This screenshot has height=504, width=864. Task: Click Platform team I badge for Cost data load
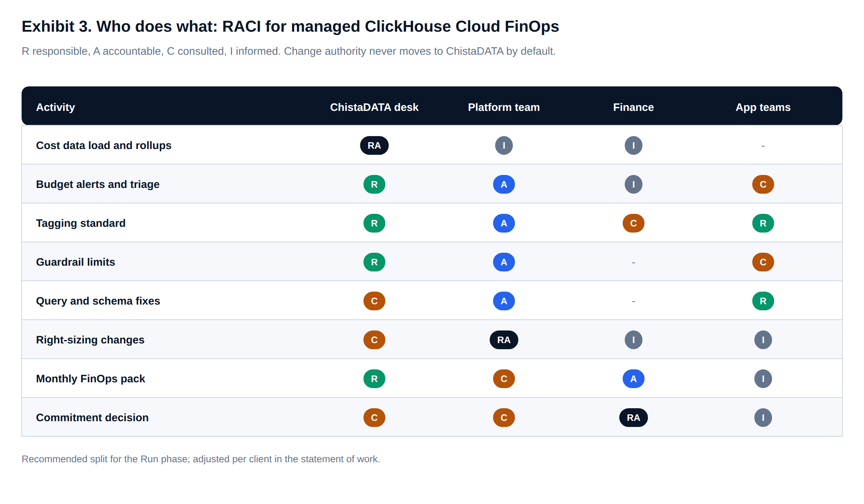point(504,145)
